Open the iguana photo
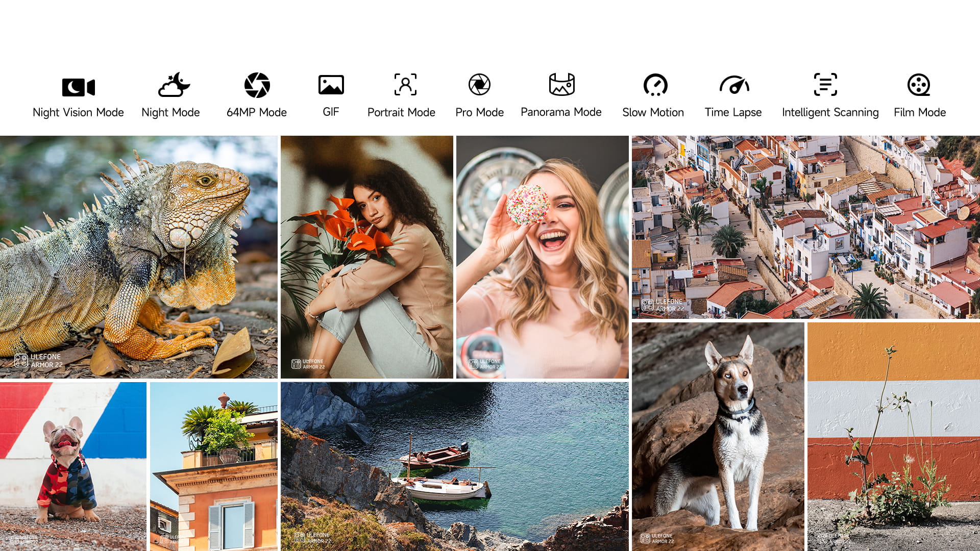 click(138, 257)
